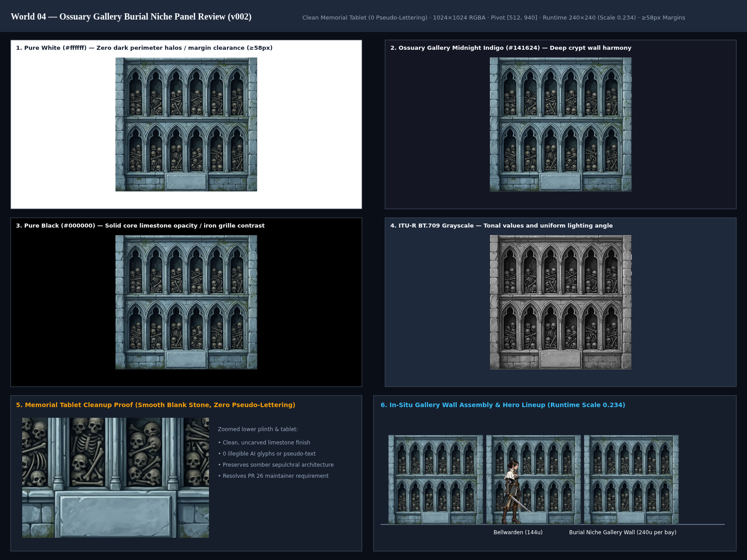The image size is (747, 560).
Task: Click the label 'Burial Niche Gallery Wall (240u per bay)'
Action: [622, 532]
